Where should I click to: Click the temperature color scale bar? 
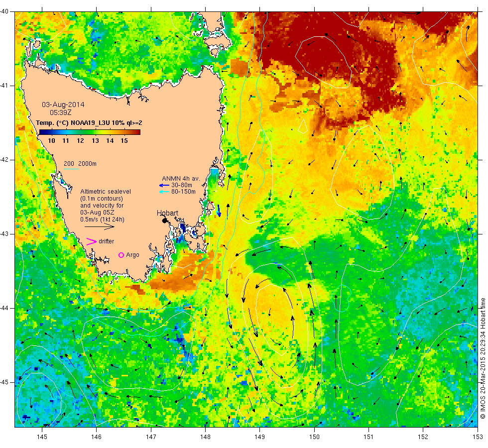point(90,132)
